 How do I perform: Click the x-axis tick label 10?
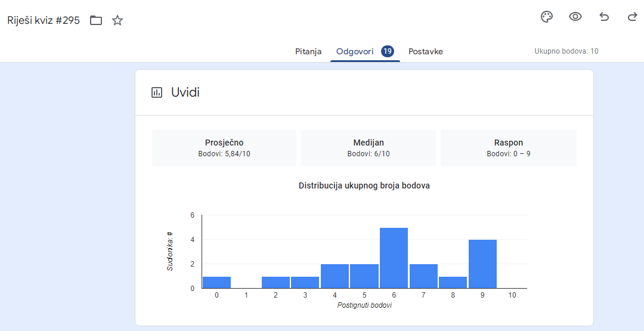click(512, 295)
